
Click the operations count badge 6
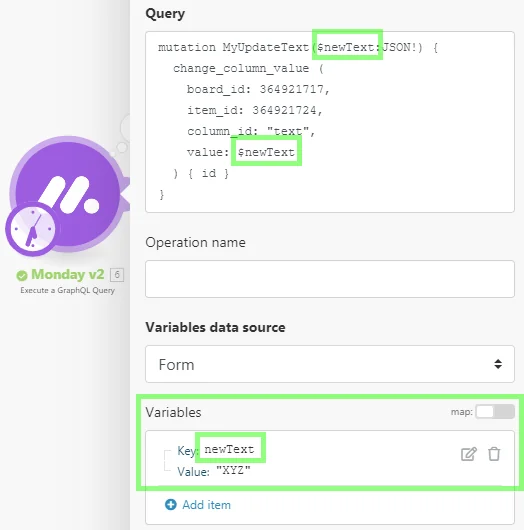tap(117, 274)
